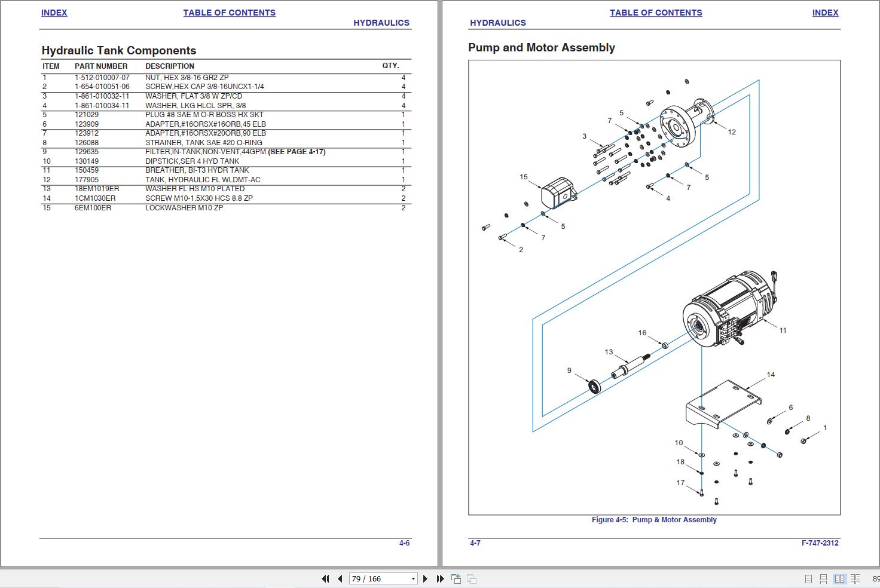Click callout 9 near the seal ring
This screenshot has height=588, width=880.
[x=569, y=370]
